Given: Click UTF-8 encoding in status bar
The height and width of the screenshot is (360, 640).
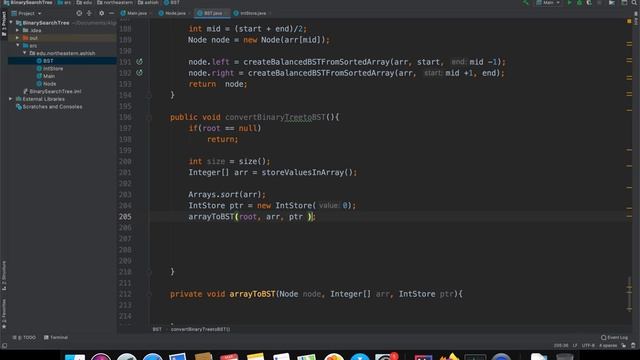Looking at the screenshot, I should tap(588, 346).
